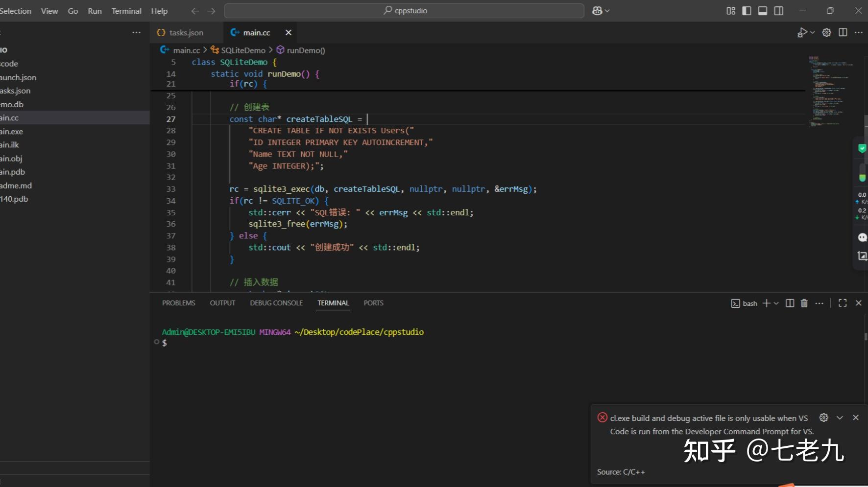Open notification gear settings icon
This screenshot has width=868, height=487.
click(x=824, y=417)
